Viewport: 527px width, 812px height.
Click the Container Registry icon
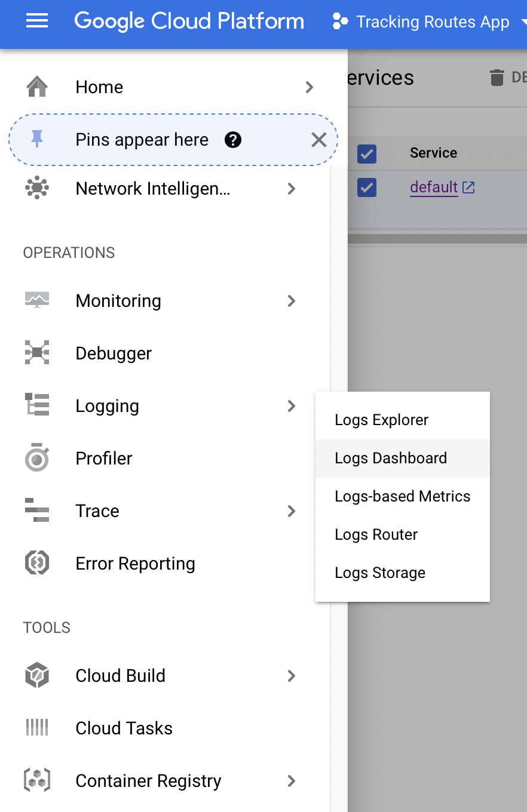coord(37,781)
